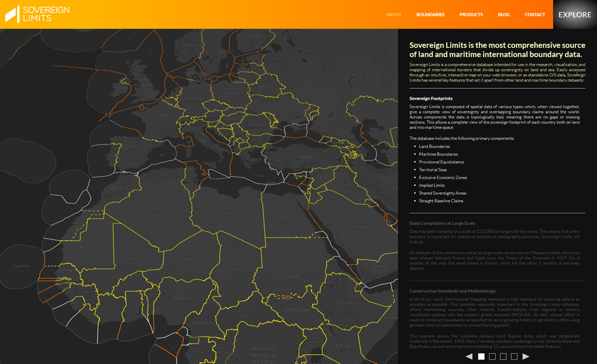The image size is (597, 364).
Task: Visit the Blog page
Action: coord(503,14)
